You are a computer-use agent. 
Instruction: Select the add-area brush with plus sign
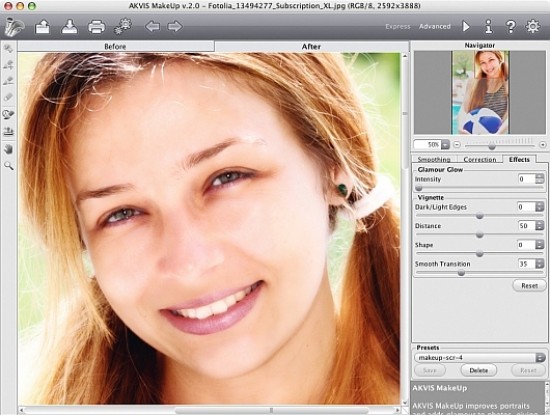pos(8,65)
